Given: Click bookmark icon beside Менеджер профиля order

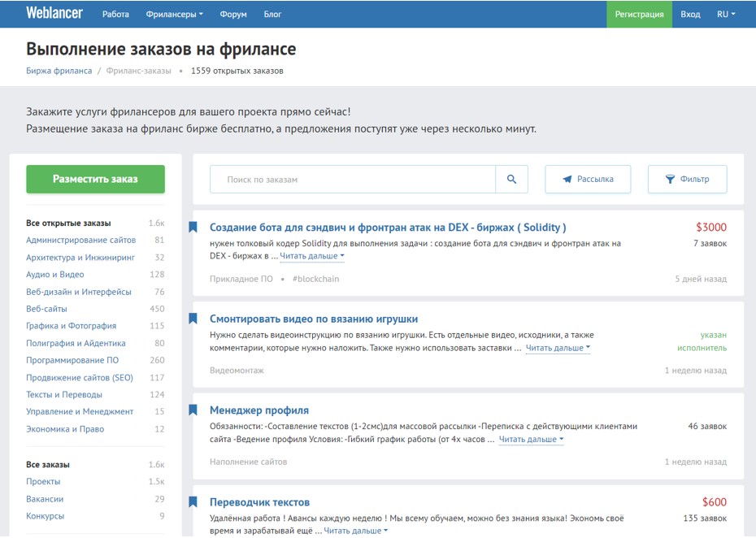Looking at the screenshot, I should tap(193, 410).
